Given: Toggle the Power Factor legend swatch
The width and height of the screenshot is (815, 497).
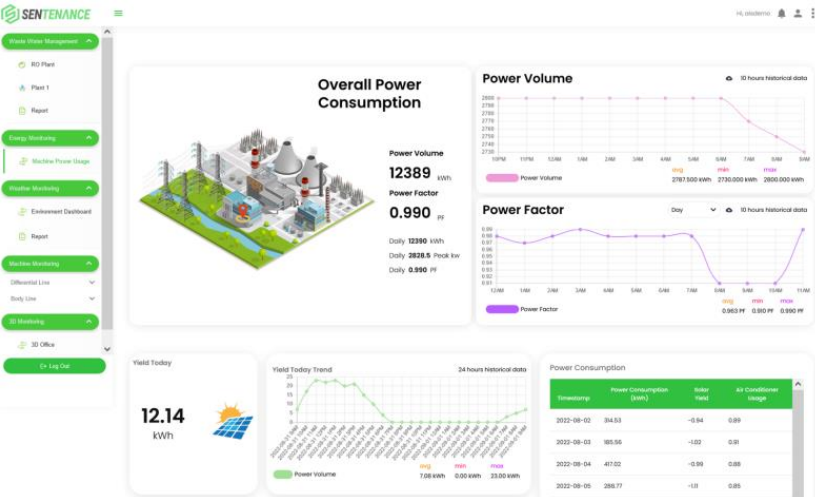Looking at the screenshot, I should 500,309.
